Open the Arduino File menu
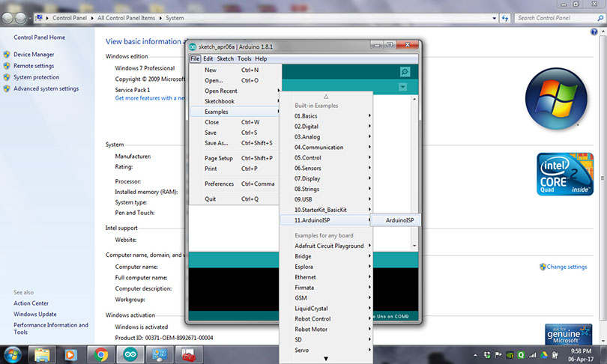Viewport: 607px width, 364px height. (195, 59)
